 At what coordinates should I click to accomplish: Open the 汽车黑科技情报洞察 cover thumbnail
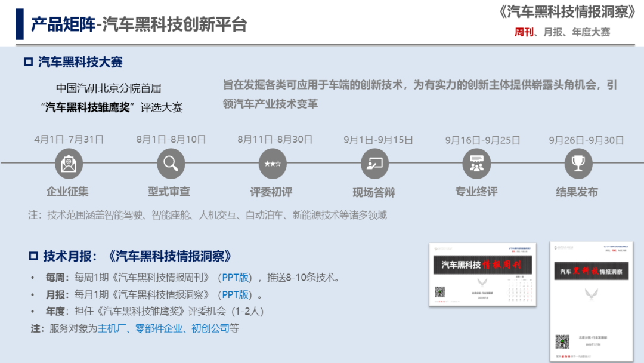(590, 302)
